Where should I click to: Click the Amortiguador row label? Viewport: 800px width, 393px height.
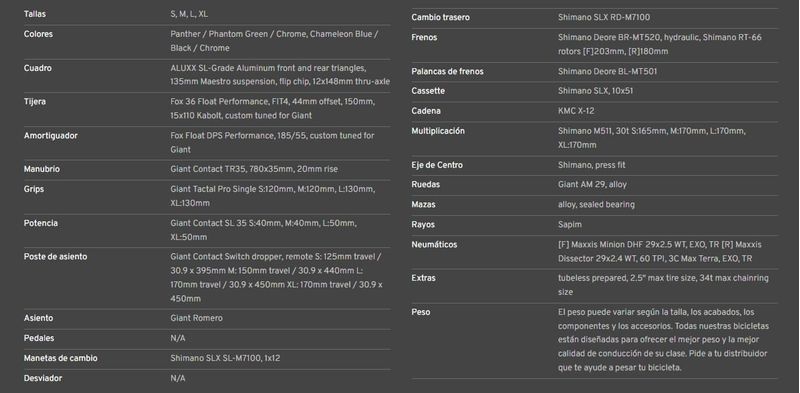coord(49,136)
